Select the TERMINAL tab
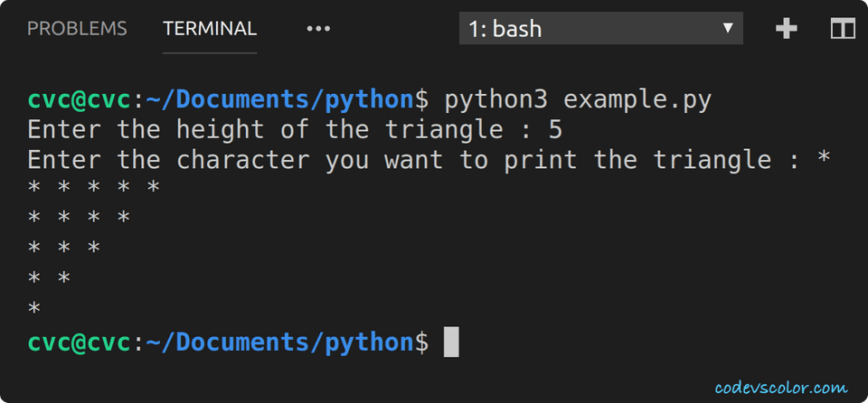Image resolution: width=868 pixels, height=403 pixels. coord(210,29)
